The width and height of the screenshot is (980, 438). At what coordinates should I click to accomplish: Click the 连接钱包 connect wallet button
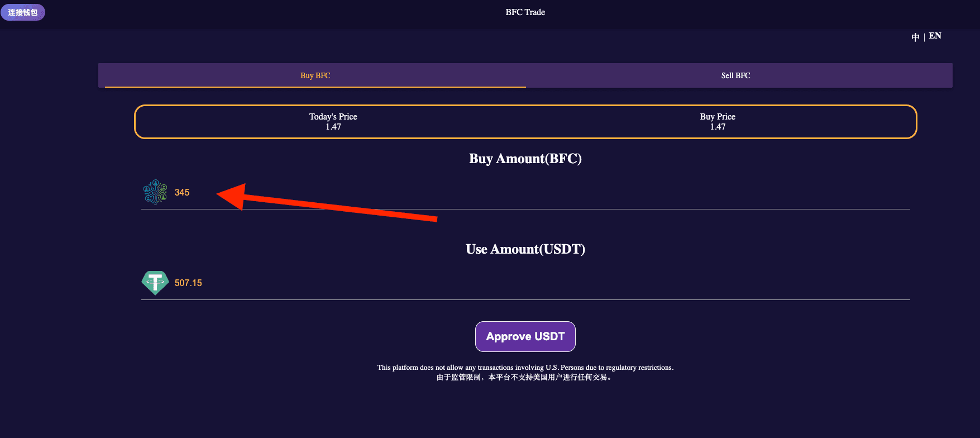coord(23,12)
